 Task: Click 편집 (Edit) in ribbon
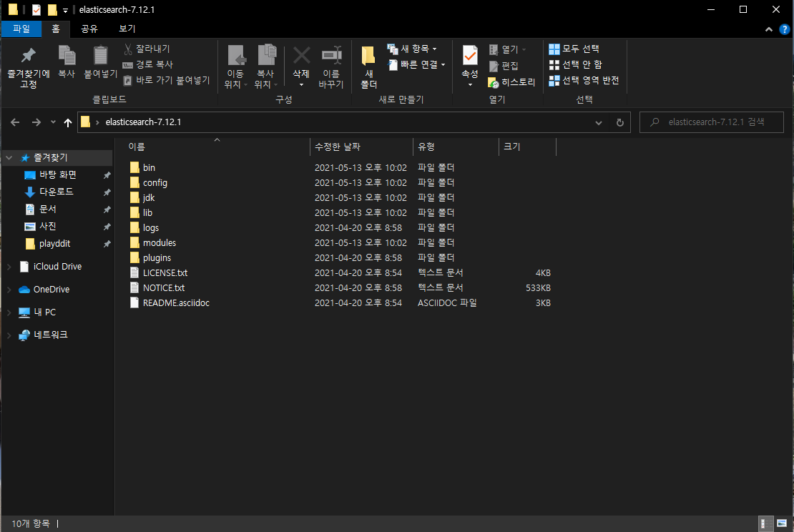(504, 66)
